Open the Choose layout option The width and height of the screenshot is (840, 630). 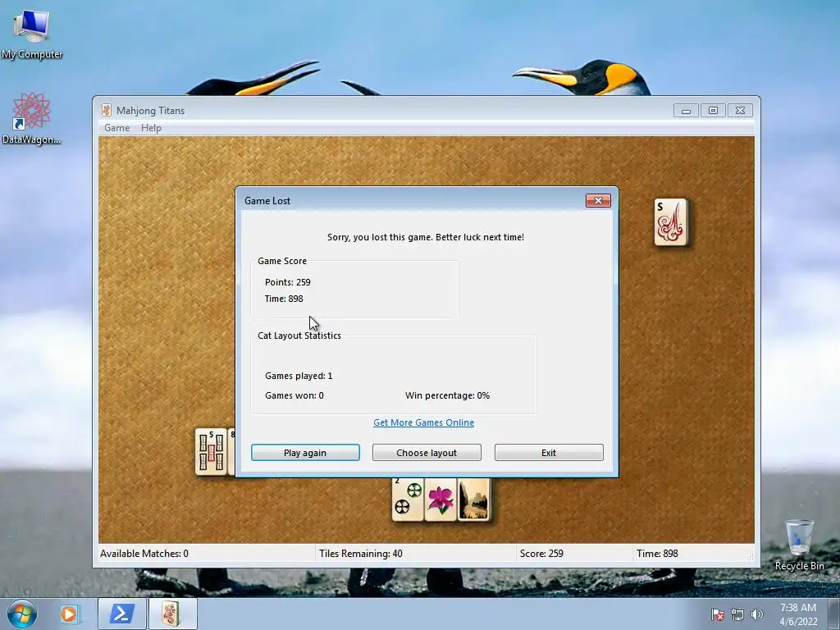point(427,453)
